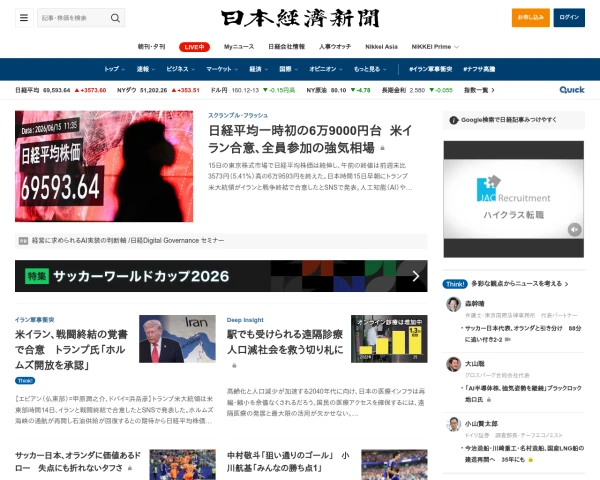This screenshot has width=600, height=480.
Task: Click the Quick logo
Action: (x=572, y=90)
